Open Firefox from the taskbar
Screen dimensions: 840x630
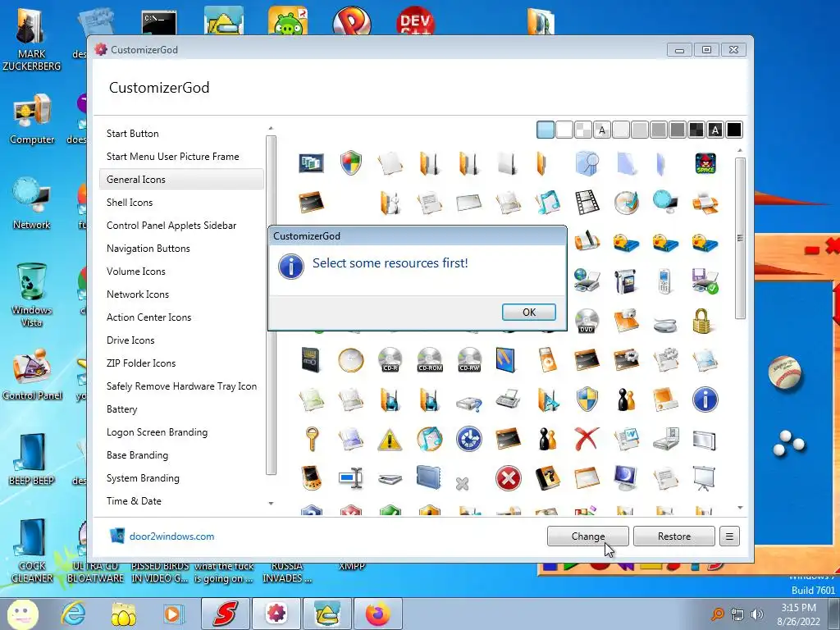pyautogui.click(x=377, y=614)
